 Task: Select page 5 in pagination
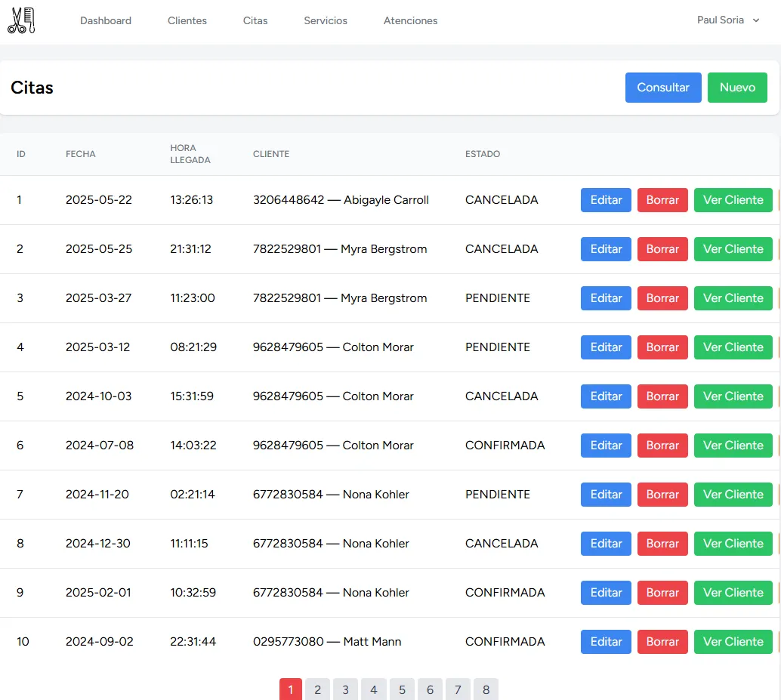tap(402, 689)
